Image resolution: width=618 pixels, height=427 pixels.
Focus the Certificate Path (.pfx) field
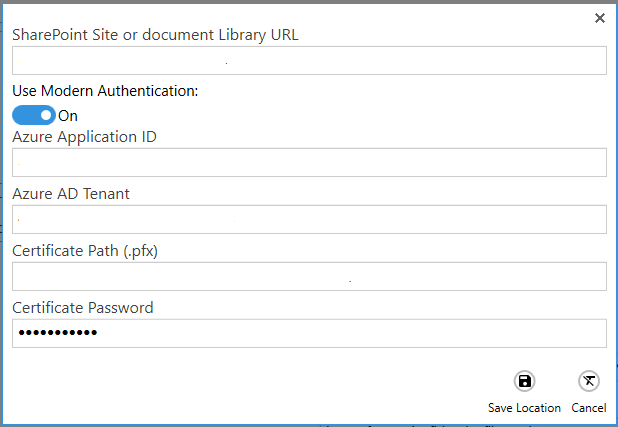click(x=309, y=276)
